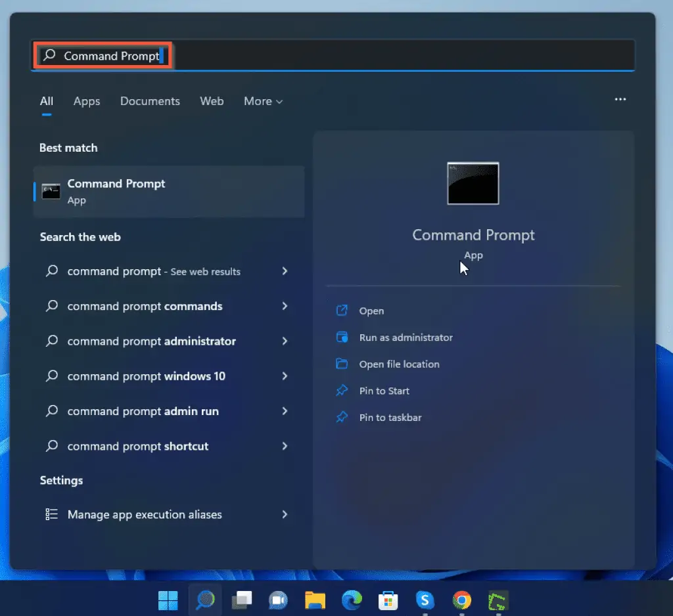Click Open in the preview pane

[x=372, y=311]
